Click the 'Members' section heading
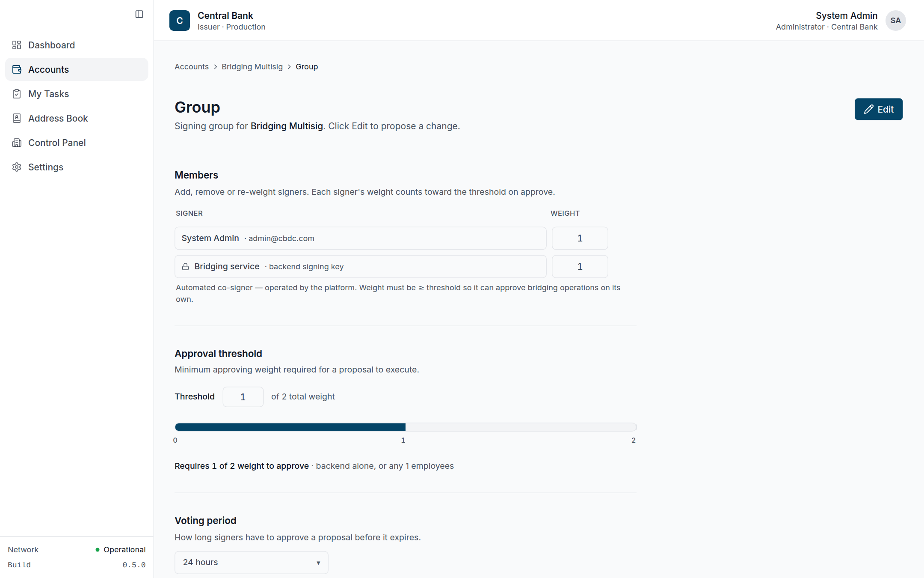This screenshot has height=578, width=924. pos(196,175)
